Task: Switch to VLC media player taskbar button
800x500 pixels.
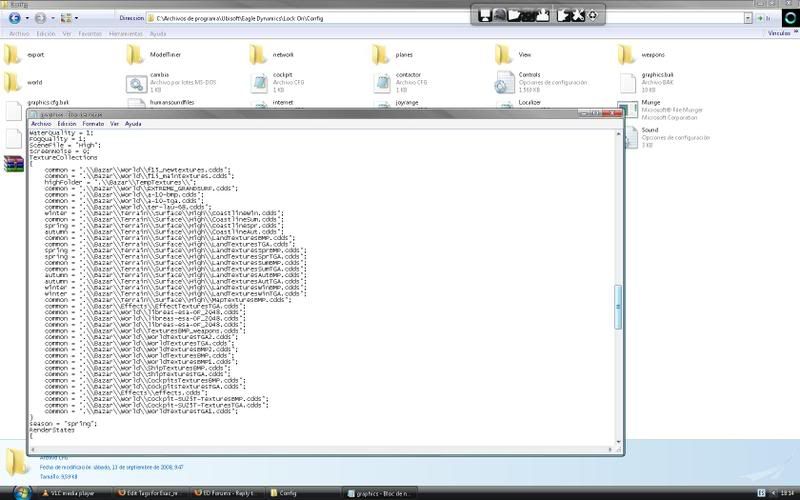Action: pos(73,493)
